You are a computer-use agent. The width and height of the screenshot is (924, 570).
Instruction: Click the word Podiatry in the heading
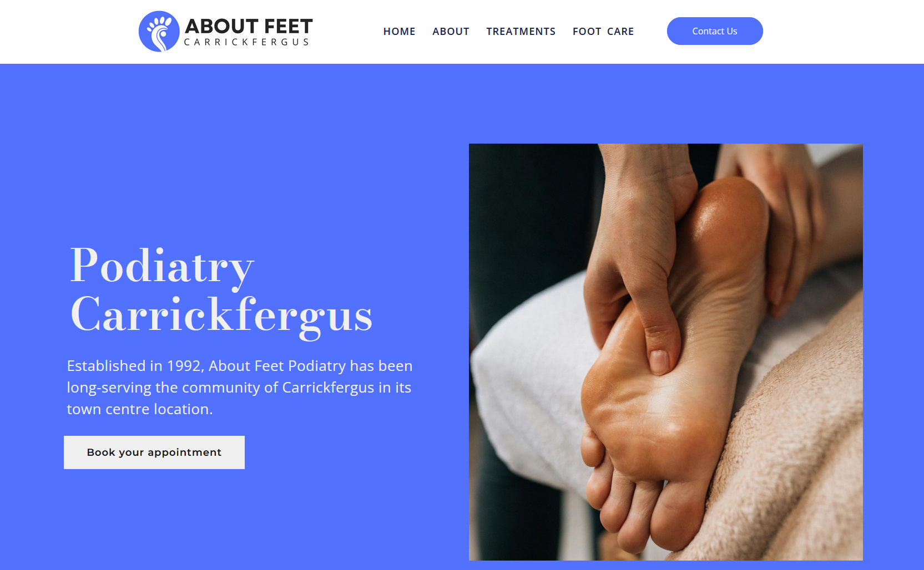tap(162, 266)
